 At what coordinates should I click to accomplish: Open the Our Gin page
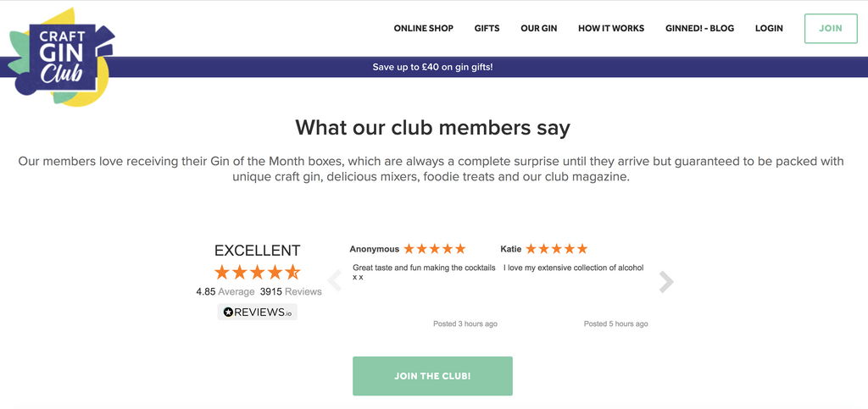point(539,29)
